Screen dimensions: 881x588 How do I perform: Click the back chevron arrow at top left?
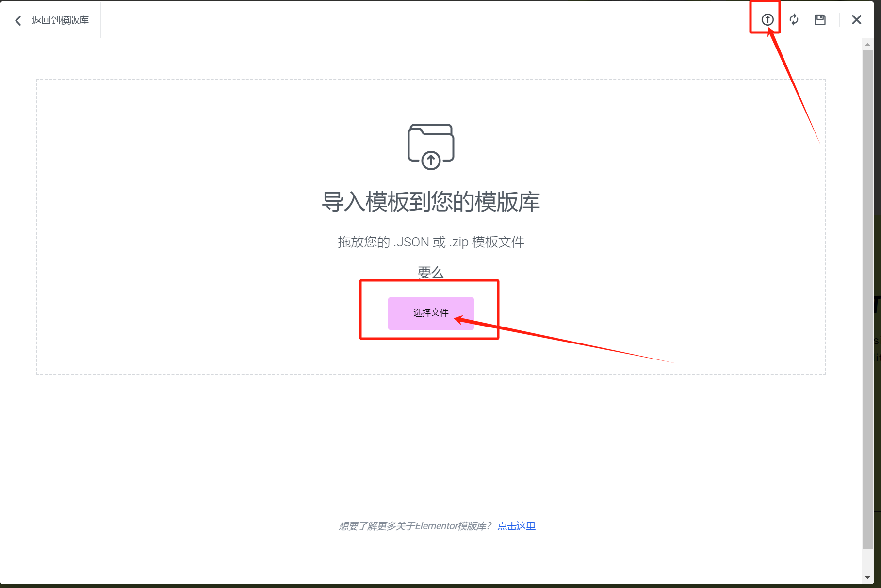17,20
